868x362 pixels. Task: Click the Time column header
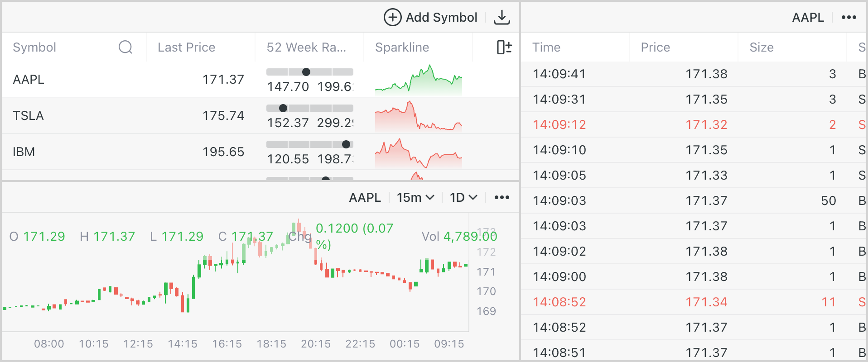pos(546,47)
